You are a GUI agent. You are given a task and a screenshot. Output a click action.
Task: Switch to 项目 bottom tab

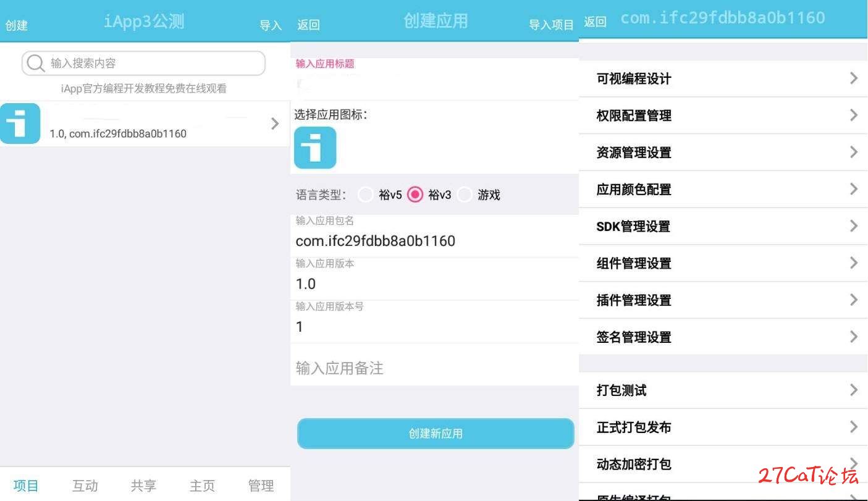[26, 486]
